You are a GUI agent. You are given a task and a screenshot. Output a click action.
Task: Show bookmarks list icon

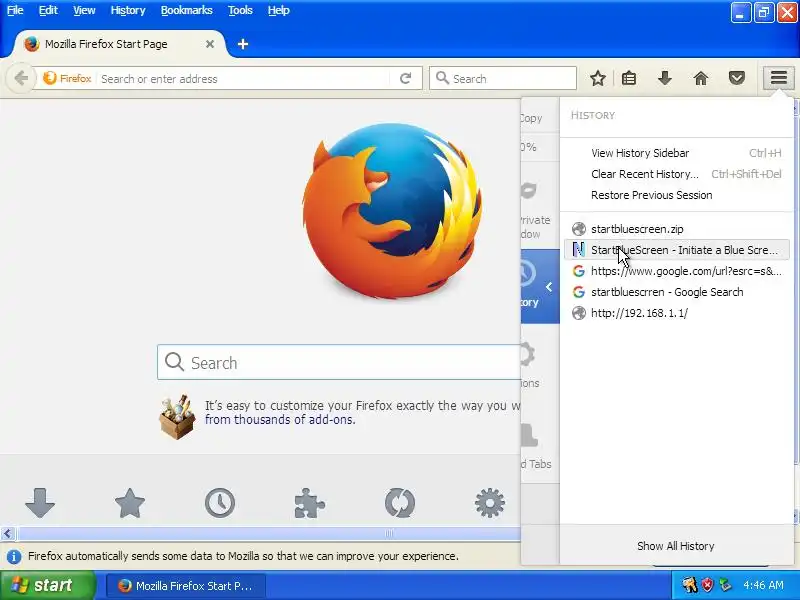click(629, 79)
